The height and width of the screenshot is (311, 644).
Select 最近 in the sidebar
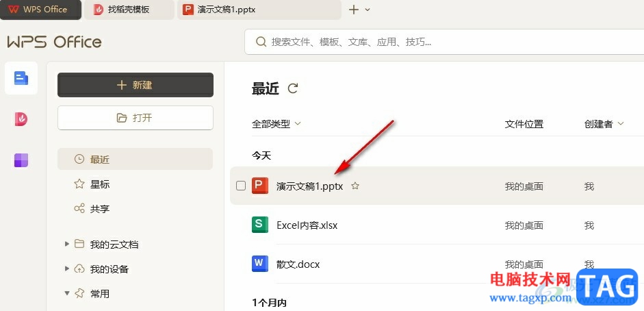135,159
